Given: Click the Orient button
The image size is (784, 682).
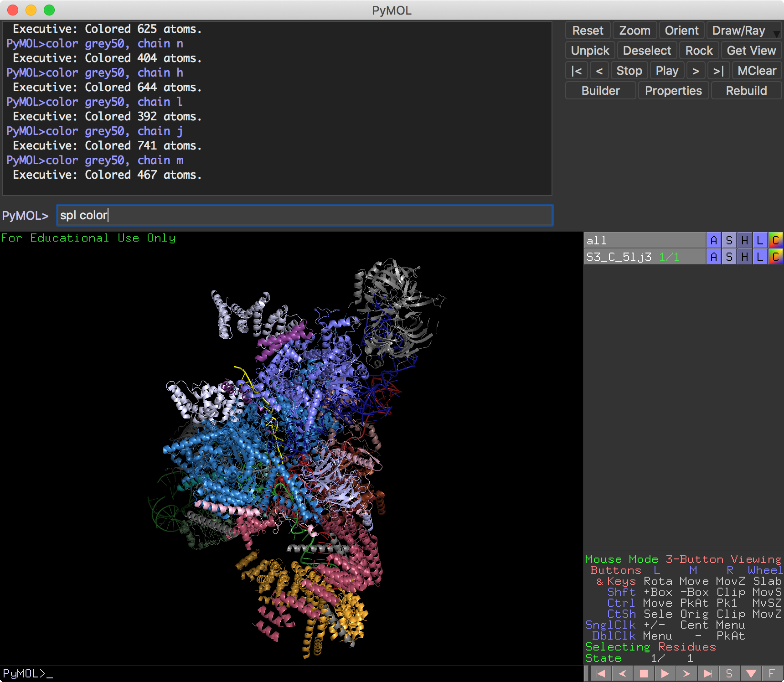Looking at the screenshot, I should pyautogui.click(x=681, y=31).
